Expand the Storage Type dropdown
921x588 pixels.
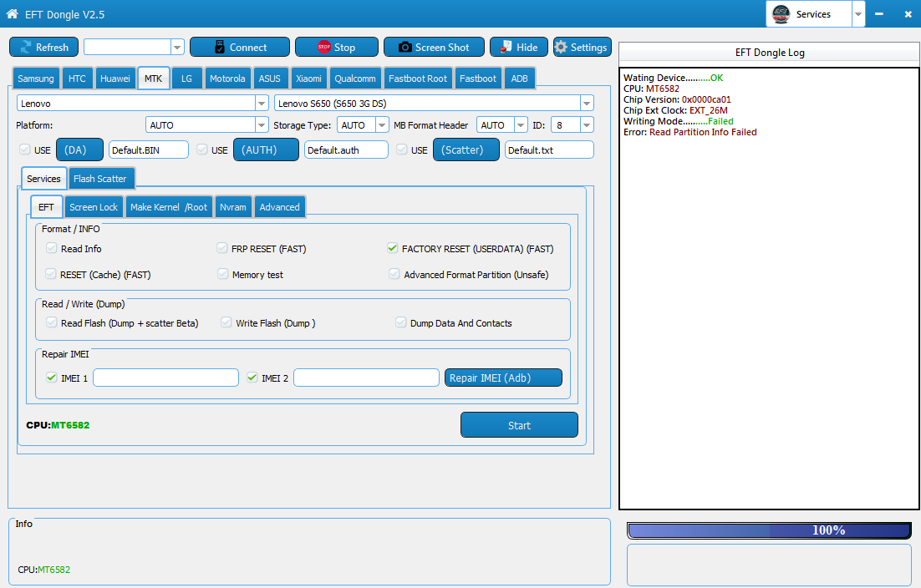pyautogui.click(x=382, y=125)
